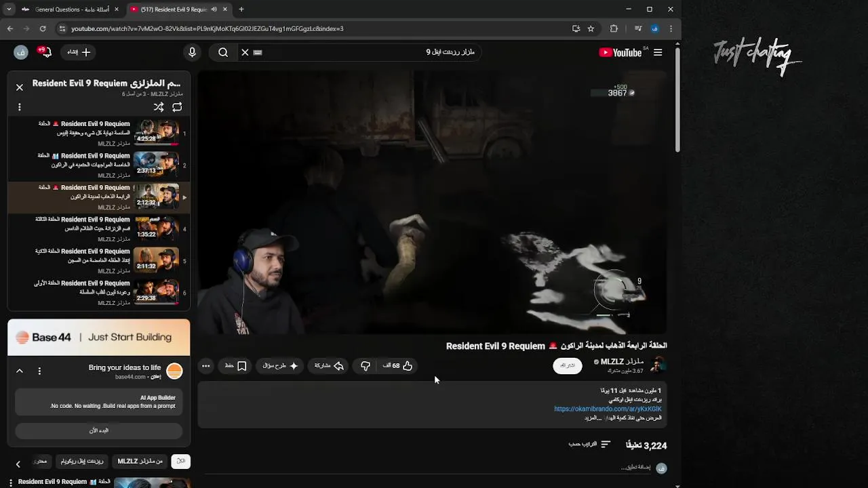Open playlist video 6 with 2:29:38 duration
The width and height of the screenshot is (868, 488).
(98, 293)
